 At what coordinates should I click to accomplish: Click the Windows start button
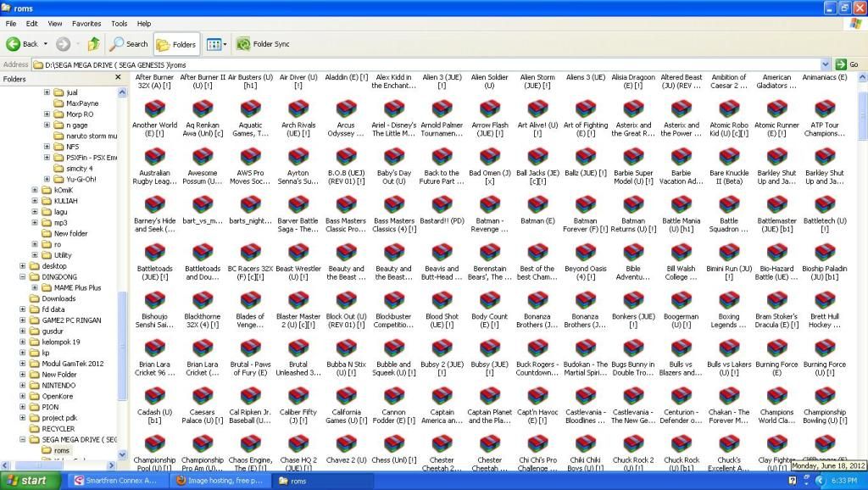tap(31, 481)
